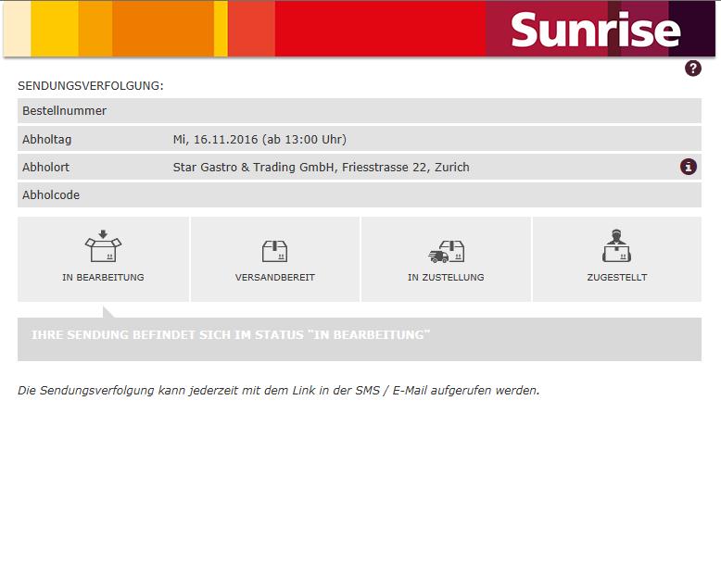Click the Abholcode row label
Screen dimensions: 721x588
[x=51, y=194]
